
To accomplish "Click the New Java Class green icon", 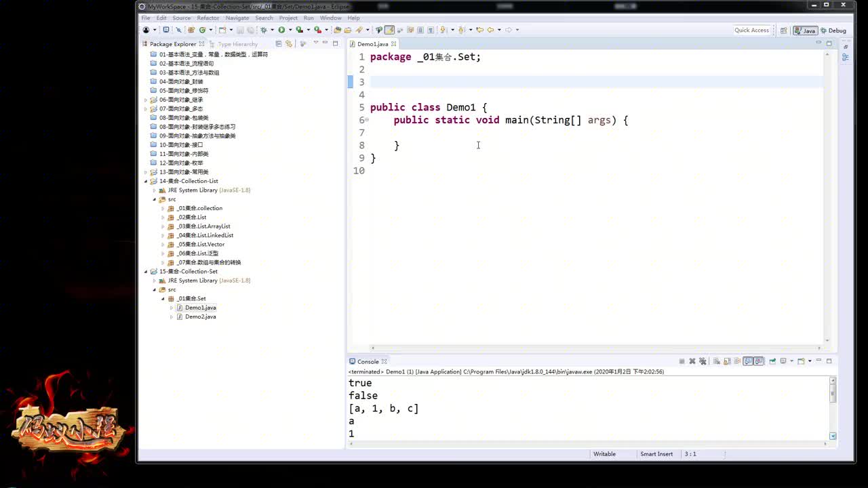I will (202, 30).
